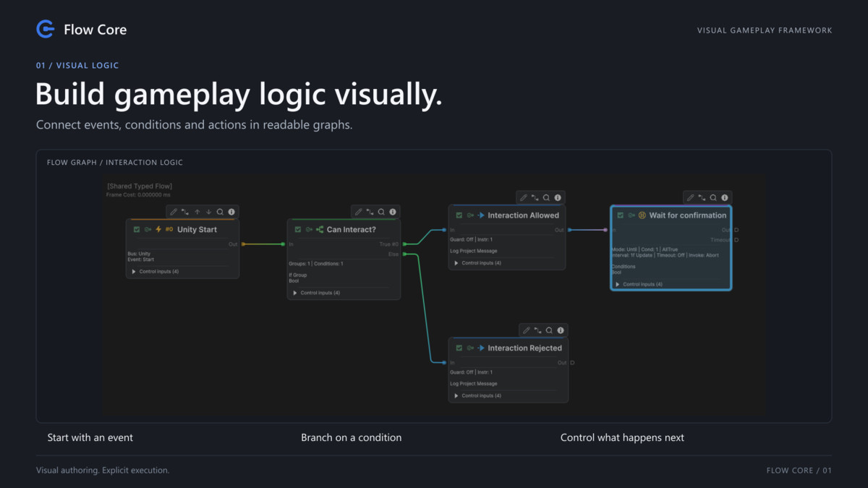The width and height of the screenshot is (868, 488).
Task: Click the up arrow icon above Unity Start
Action: [x=197, y=212]
